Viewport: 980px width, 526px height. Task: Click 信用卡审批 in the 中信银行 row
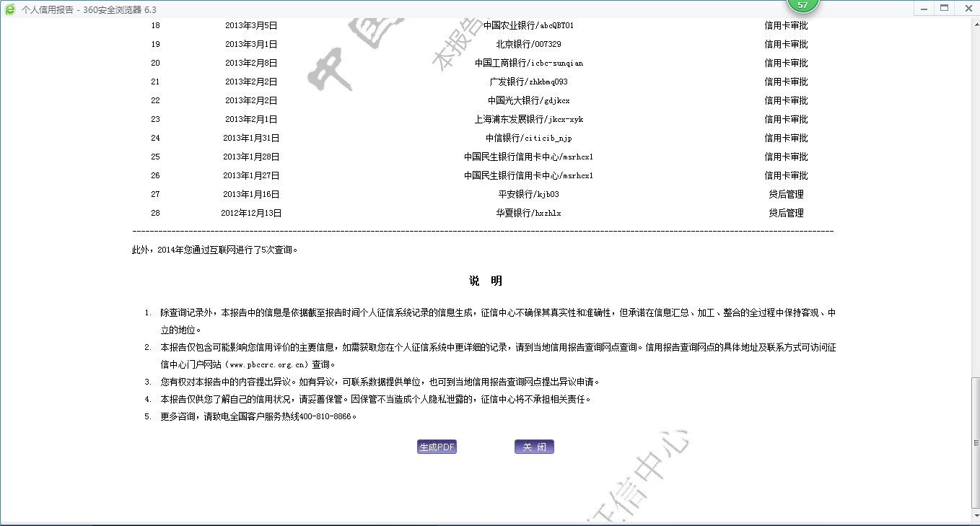[x=786, y=138]
